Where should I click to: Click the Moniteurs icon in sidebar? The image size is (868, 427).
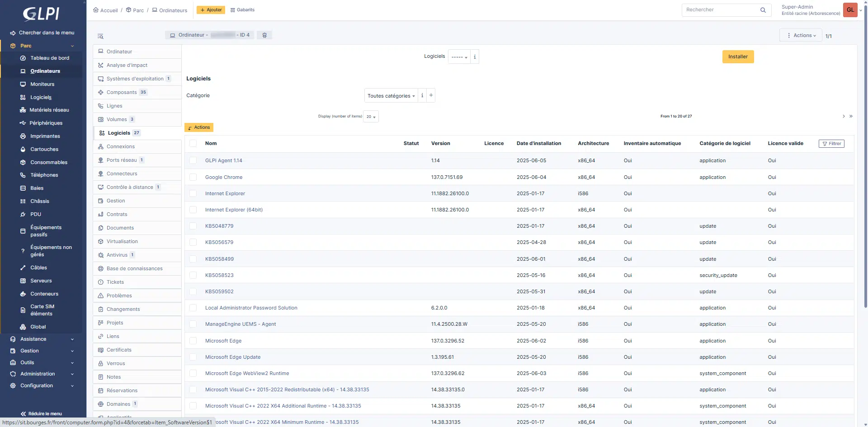pyautogui.click(x=23, y=84)
